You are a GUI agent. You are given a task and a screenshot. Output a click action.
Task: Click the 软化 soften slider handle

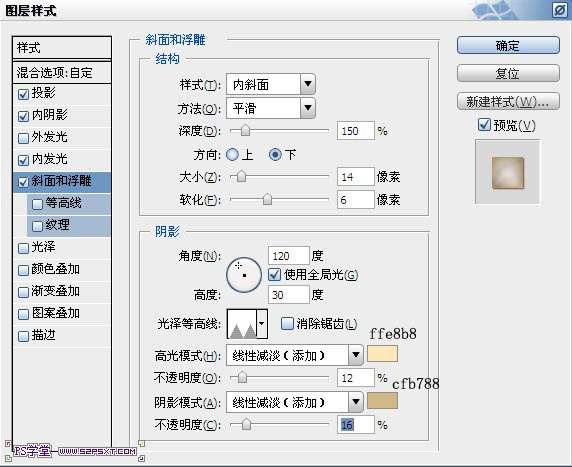[267, 199]
